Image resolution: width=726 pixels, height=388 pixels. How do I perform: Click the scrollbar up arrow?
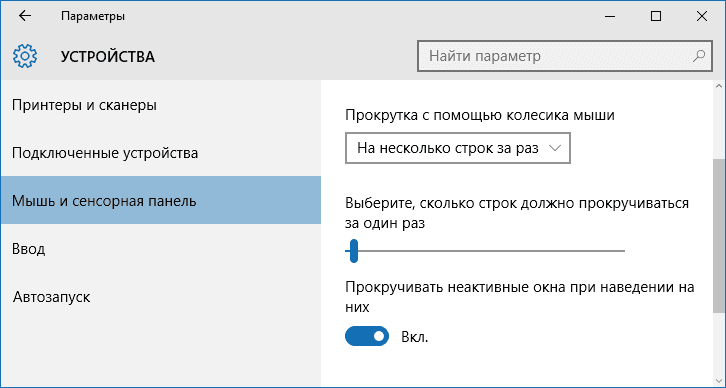pos(719,86)
